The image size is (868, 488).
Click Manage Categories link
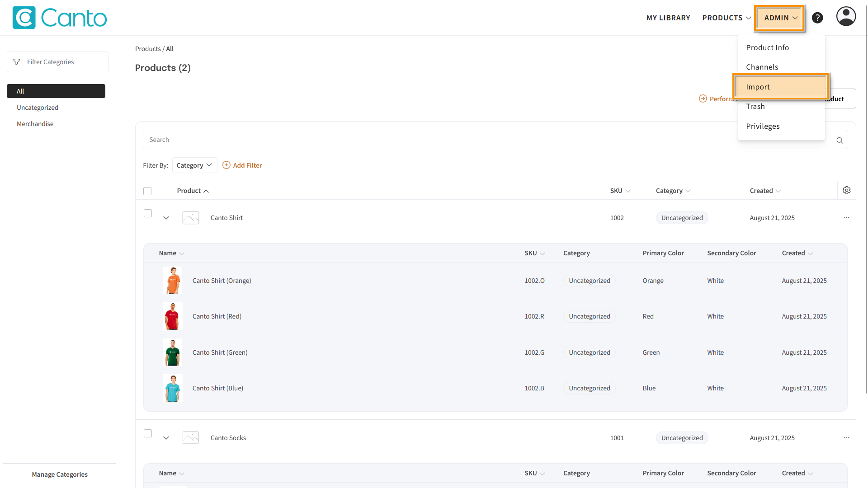(x=60, y=474)
